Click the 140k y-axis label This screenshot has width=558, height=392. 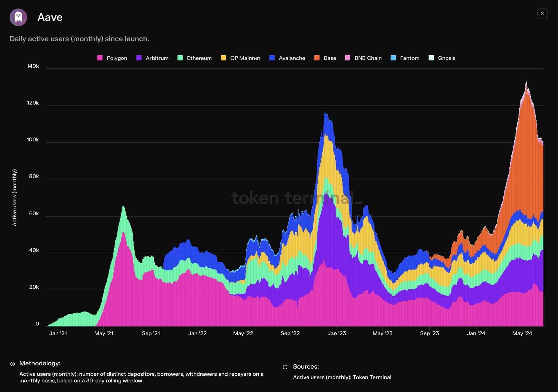33,66
